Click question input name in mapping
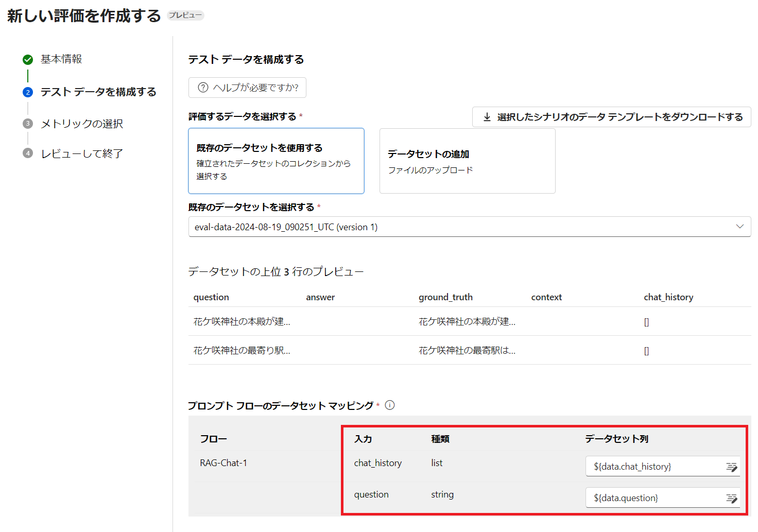The image size is (758, 532). click(371, 494)
